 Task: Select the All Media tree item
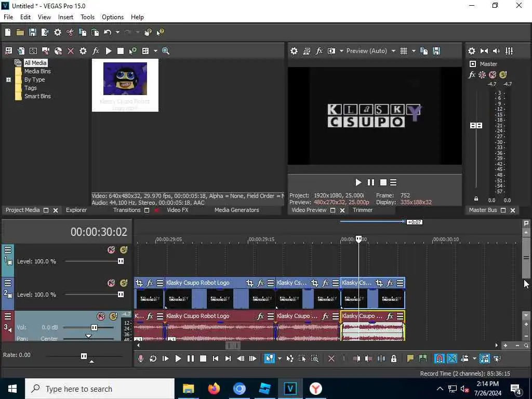[35, 63]
